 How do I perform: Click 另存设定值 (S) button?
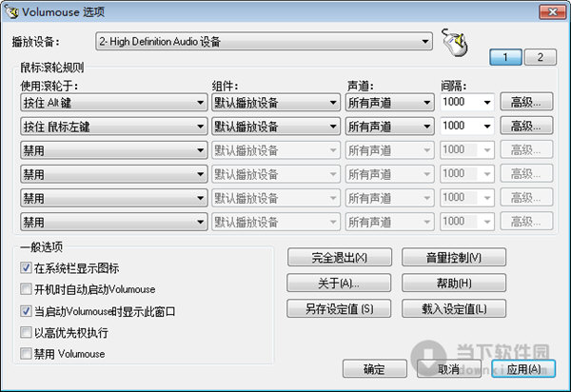[x=339, y=308]
